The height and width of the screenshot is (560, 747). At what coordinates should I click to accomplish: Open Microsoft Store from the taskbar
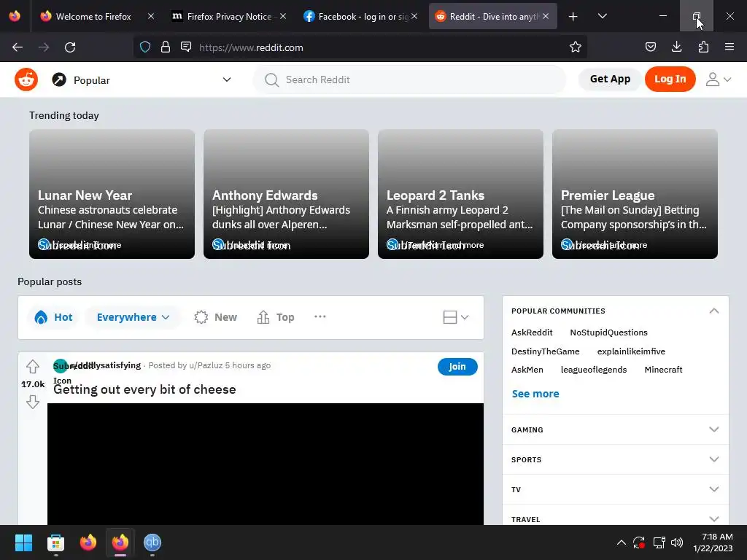pos(55,542)
